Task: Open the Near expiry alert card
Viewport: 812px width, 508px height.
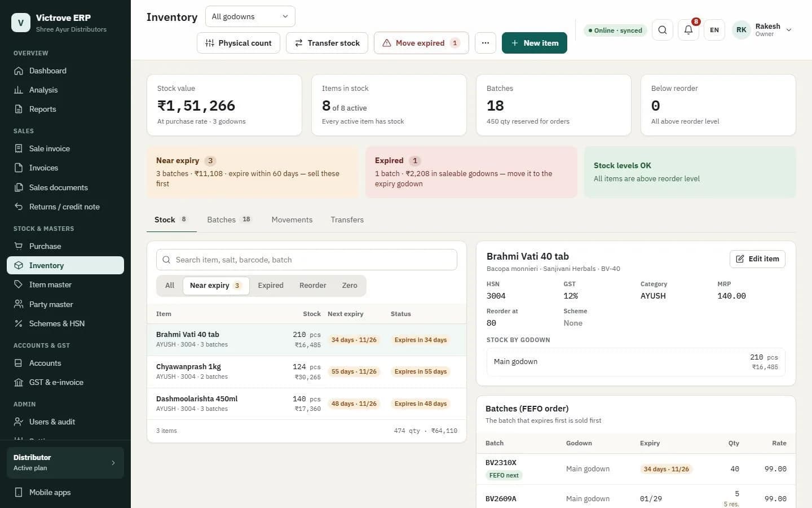Action: [x=253, y=172]
